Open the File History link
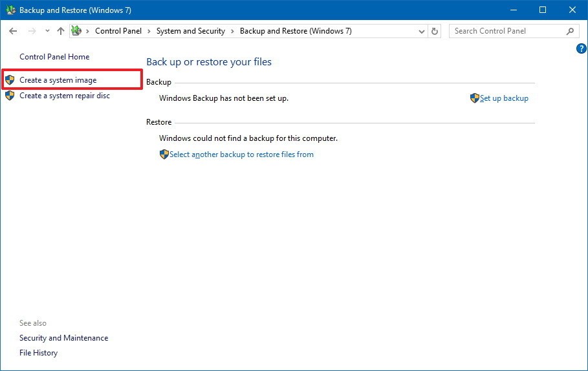 tap(38, 353)
